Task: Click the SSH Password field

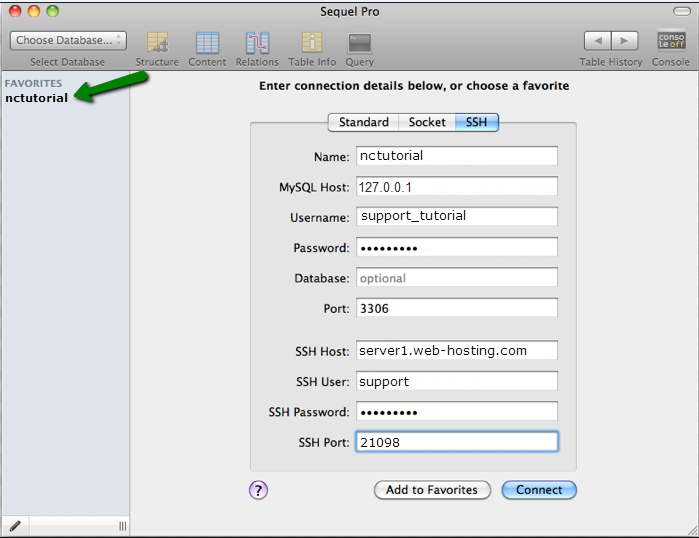Action: (x=456, y=411)
